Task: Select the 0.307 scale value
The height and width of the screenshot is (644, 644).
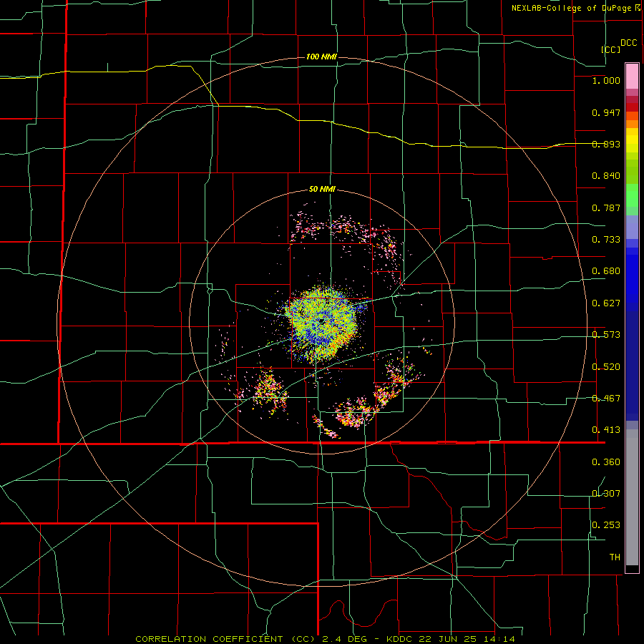Action: click(x=606, y=493)
